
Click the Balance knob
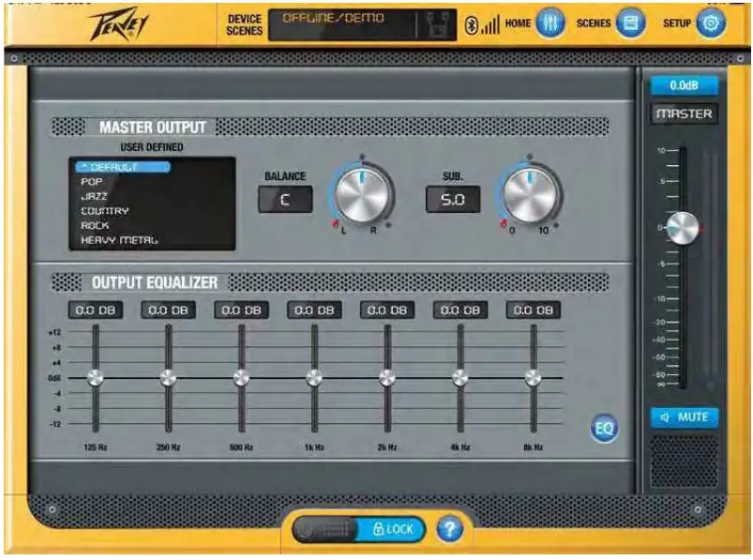[x=362, y=195]
